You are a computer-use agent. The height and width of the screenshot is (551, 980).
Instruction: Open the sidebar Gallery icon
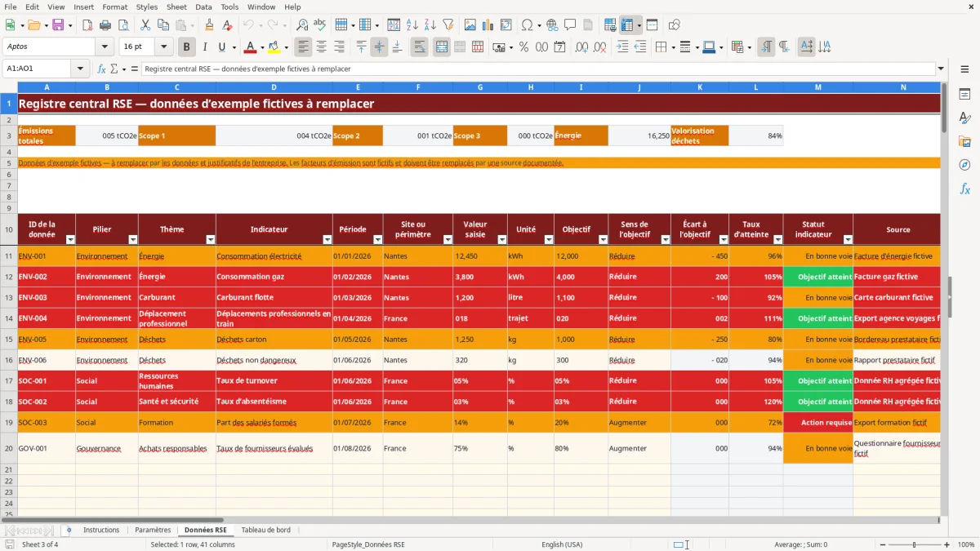[x=964, y=141]
